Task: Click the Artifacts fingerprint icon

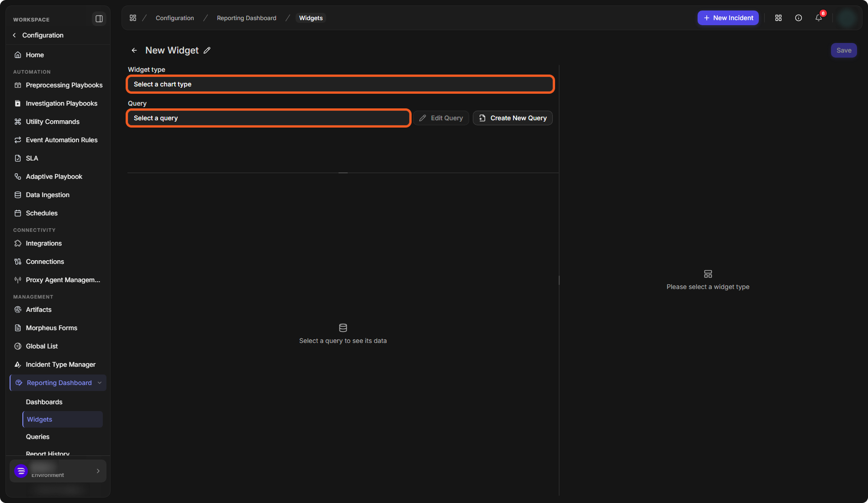Action: pyautogui.click(x=18, y=310)
